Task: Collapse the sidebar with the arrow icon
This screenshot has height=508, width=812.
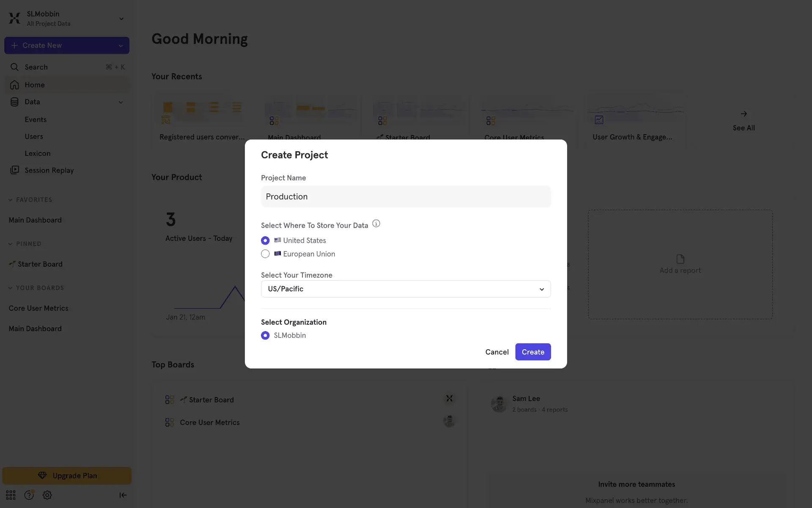Action: (123, 495)
